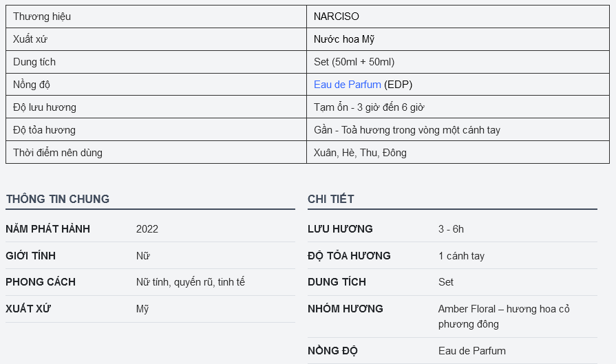Click the THÔNG TIN CHUNG heading
Image resolution: width=616 pixels, height=364 pixels.
57,199
